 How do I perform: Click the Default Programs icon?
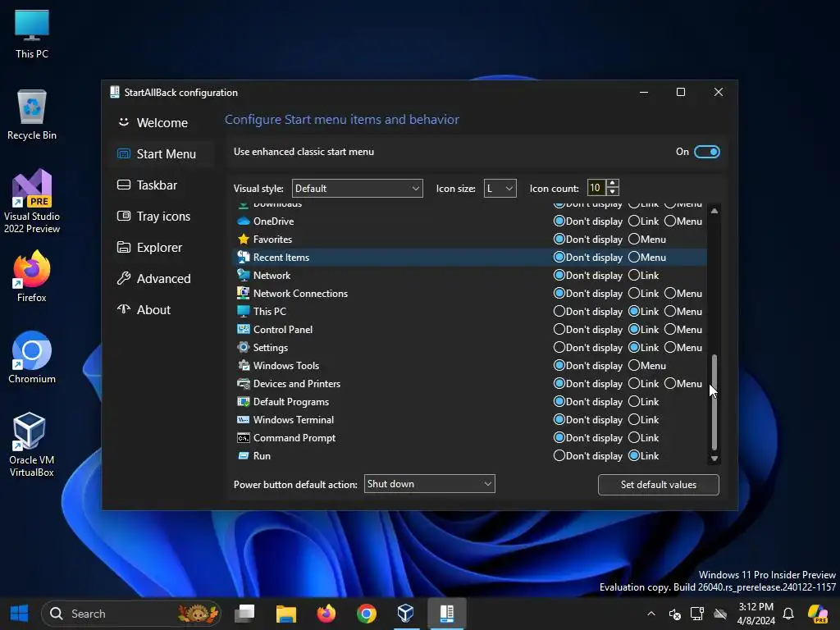tap(243, 402)
